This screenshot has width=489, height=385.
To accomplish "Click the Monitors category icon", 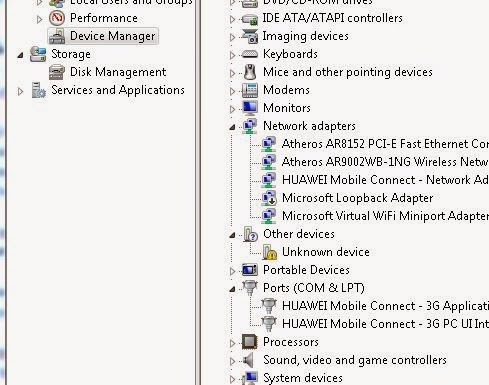I will click(x=250, y=108).
